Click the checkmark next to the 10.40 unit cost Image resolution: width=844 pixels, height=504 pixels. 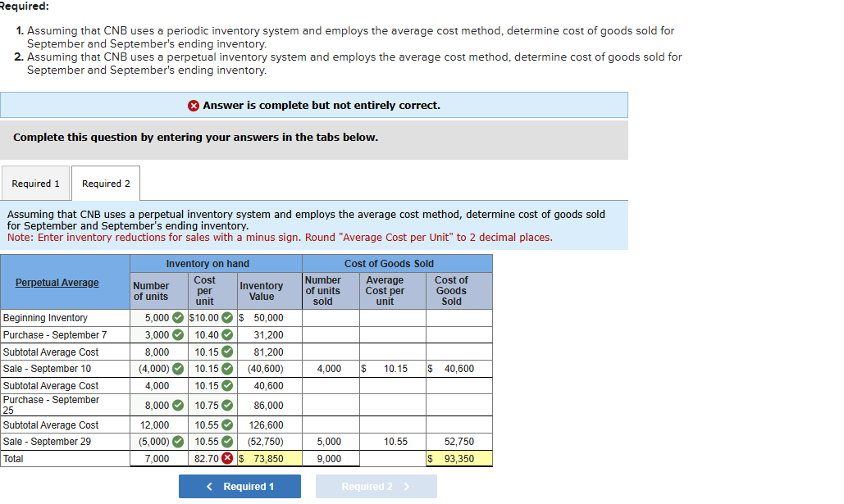point(226,334)
